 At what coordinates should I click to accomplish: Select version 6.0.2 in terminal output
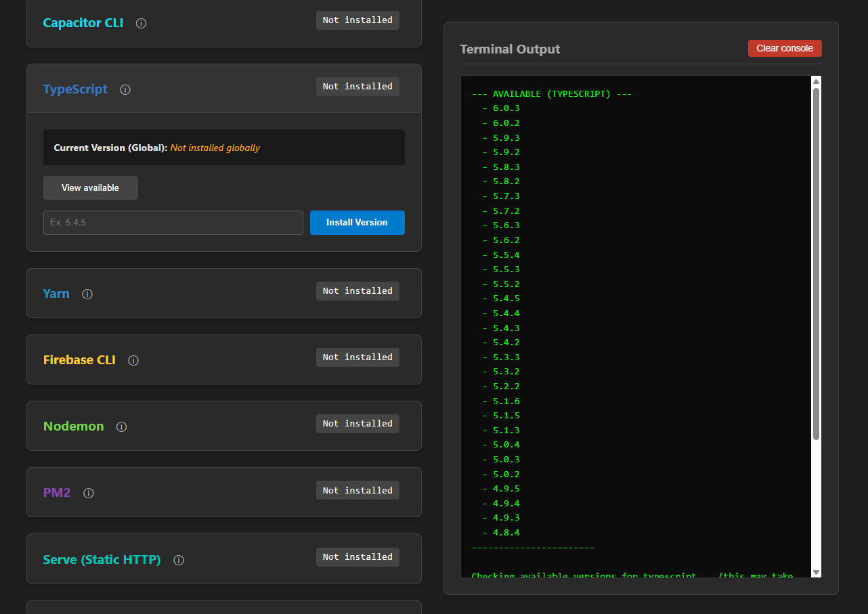click(x=506, y=123)
